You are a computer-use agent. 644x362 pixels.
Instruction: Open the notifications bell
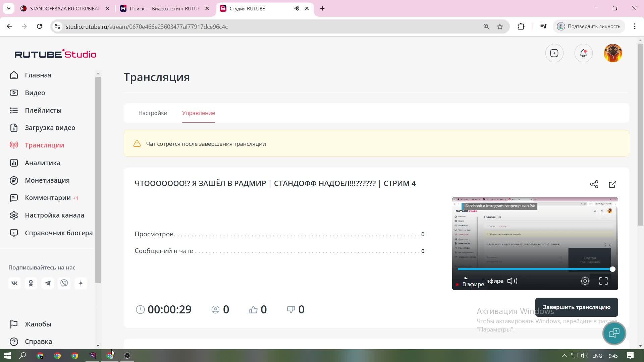584,53
